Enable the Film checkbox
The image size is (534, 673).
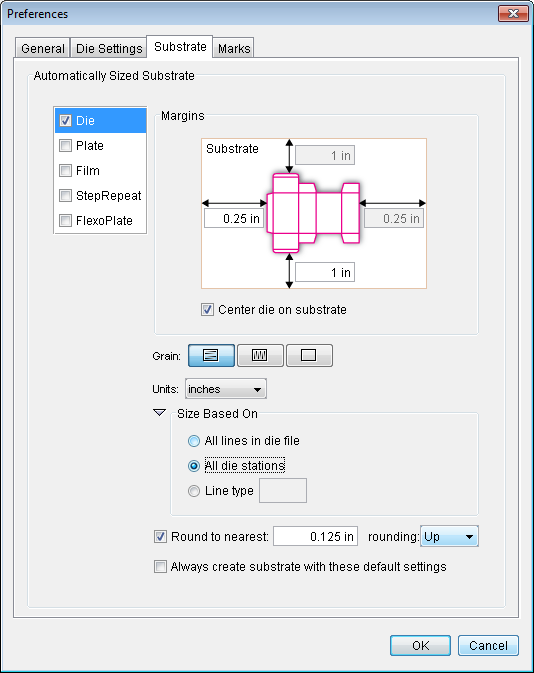[x=65, y=170]
